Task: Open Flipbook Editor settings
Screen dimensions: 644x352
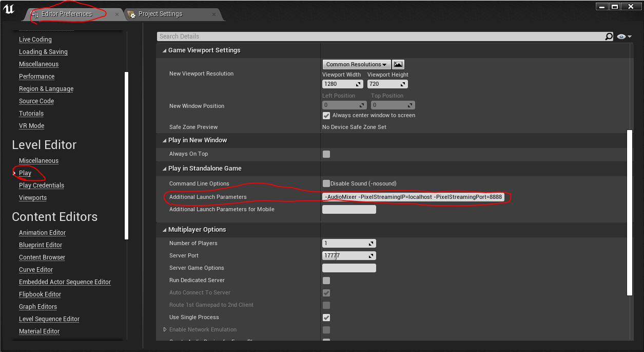Action: (x=40, y=294)
